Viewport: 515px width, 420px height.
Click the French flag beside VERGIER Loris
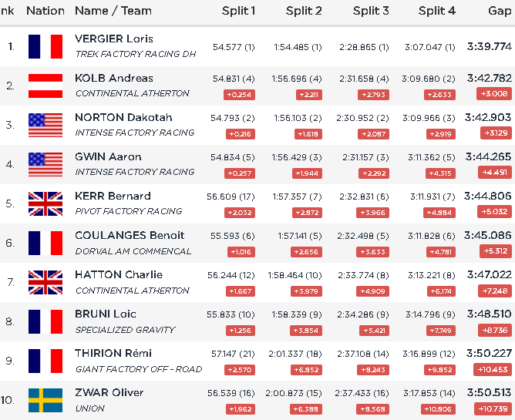[45, 46]
